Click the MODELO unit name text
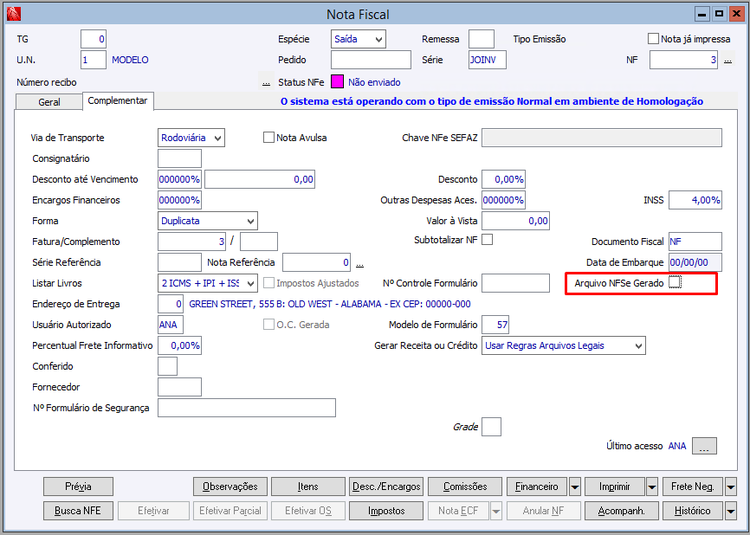 click(x=130, y=60)
